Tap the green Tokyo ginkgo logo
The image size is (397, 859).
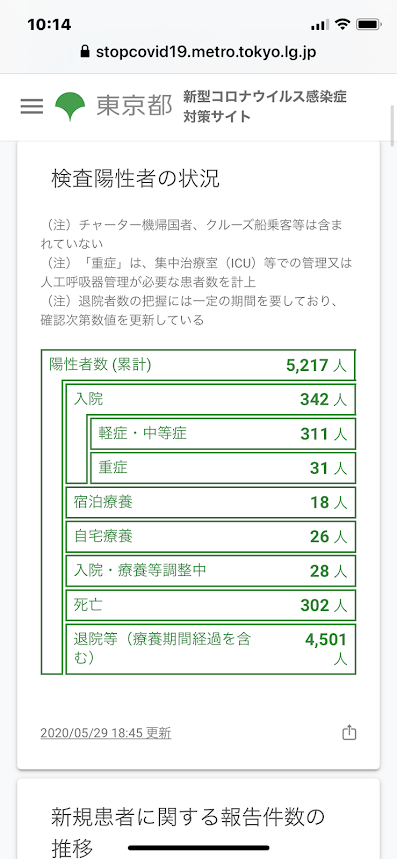tap(70, 106)
